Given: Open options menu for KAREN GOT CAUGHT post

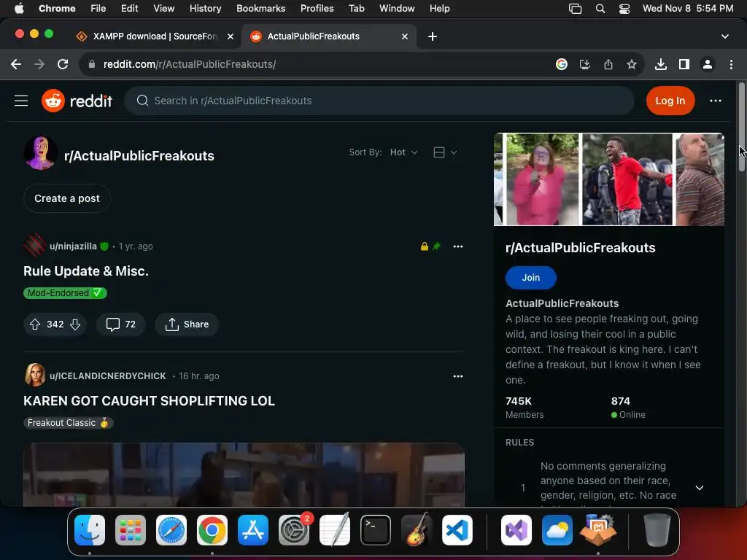Looking at the screenshot, I should pos(458,376).
